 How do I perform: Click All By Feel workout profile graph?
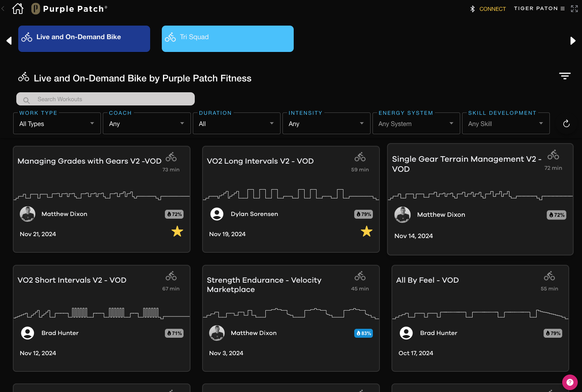(x=480, y=314)
